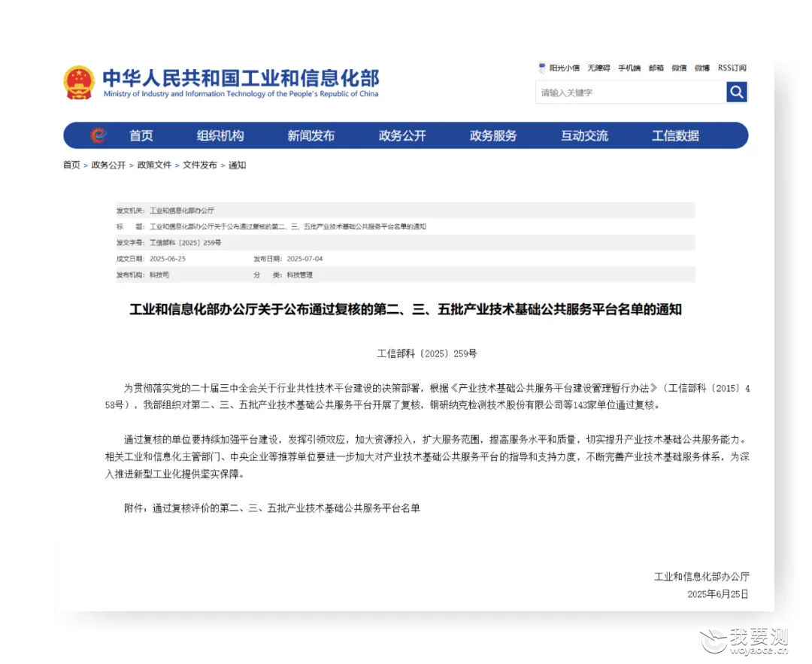
Task: Open the 政务服务 menu
Action: pos(493,135)
